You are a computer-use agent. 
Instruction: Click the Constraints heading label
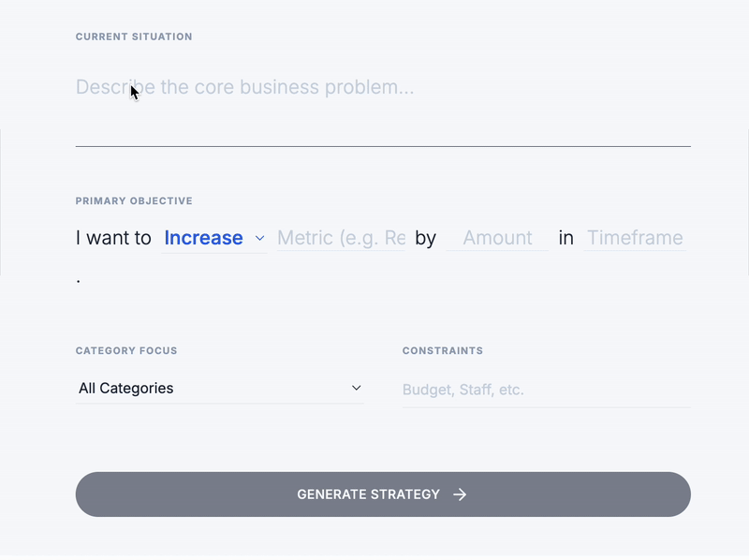coord(443,351)
